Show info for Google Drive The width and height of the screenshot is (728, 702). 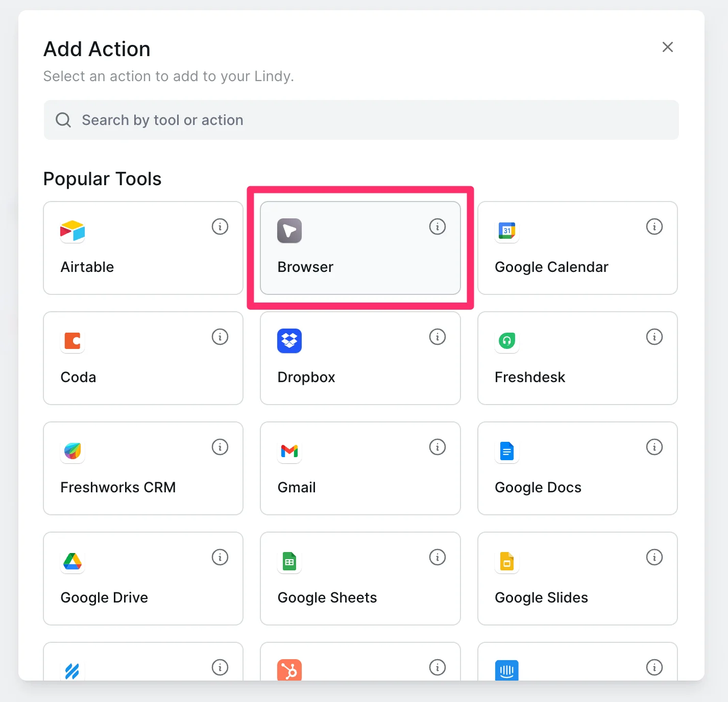[220, 557]
